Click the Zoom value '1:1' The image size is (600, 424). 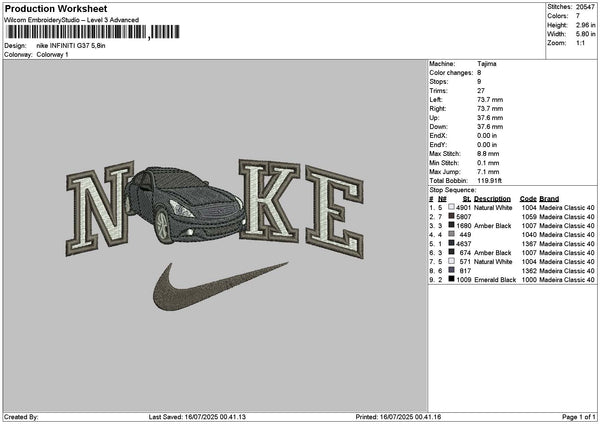[580, 43]
